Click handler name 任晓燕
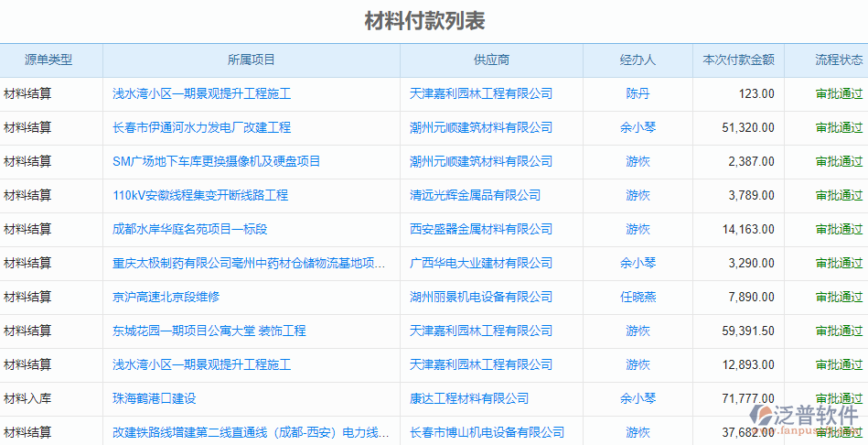 coord(638,297)
